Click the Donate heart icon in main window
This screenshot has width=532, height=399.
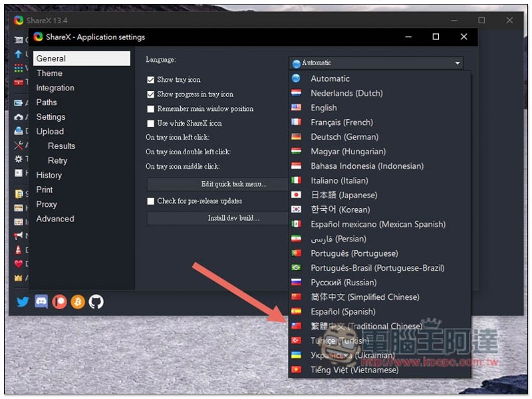pos(19,263)
